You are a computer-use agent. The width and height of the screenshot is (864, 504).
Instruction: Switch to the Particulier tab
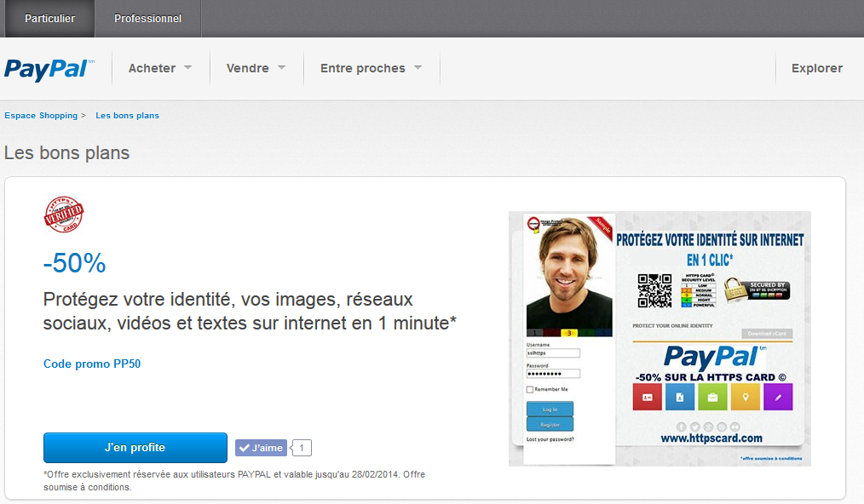coord(49,19)
